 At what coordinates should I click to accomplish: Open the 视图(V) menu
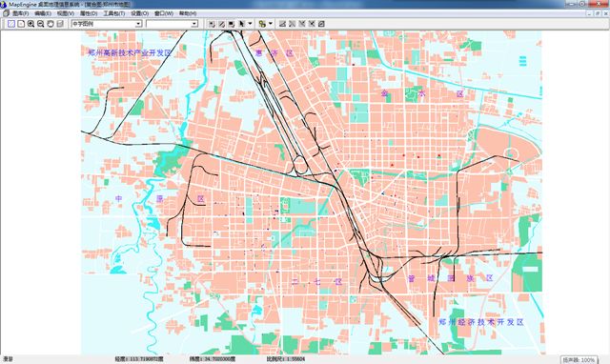[x=66, y=13]
